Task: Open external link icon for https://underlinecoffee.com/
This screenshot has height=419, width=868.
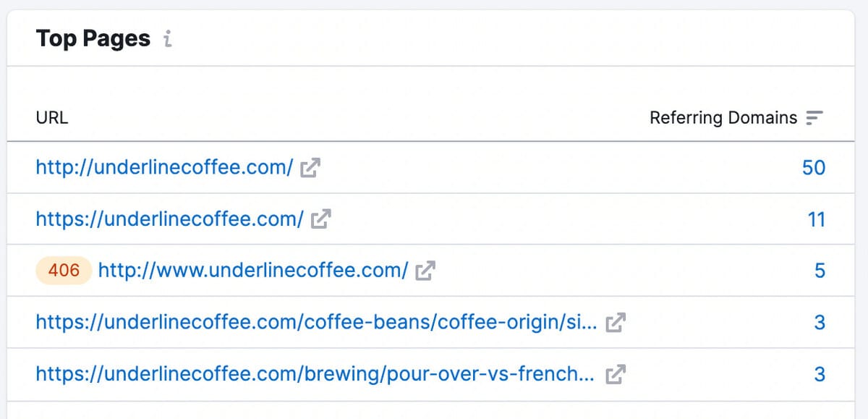Action: (320, 219)
